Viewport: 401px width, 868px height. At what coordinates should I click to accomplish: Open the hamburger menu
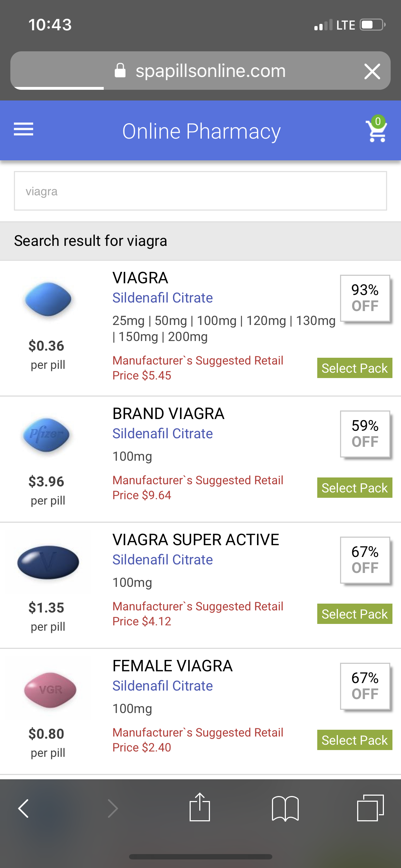click(x=24, y=129)
